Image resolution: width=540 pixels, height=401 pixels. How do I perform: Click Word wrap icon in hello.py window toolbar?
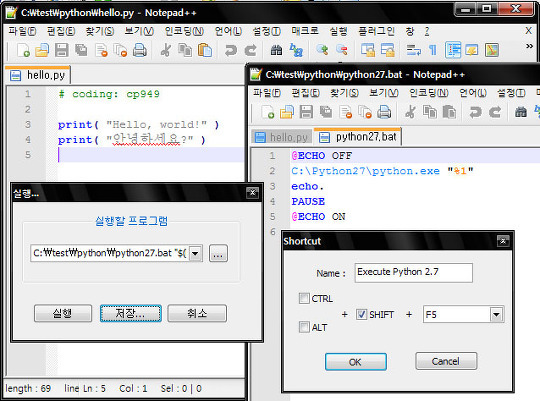coord(413,50)
